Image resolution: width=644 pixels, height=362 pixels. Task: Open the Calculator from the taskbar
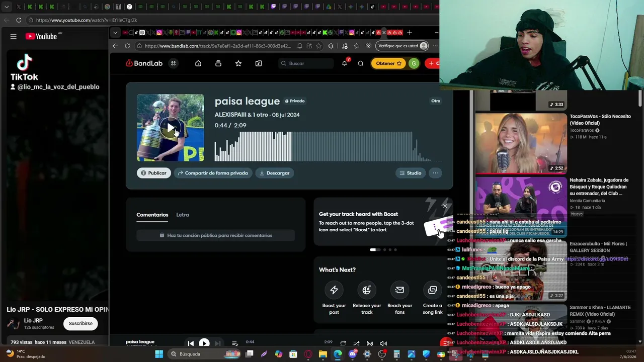coord(397,354)
